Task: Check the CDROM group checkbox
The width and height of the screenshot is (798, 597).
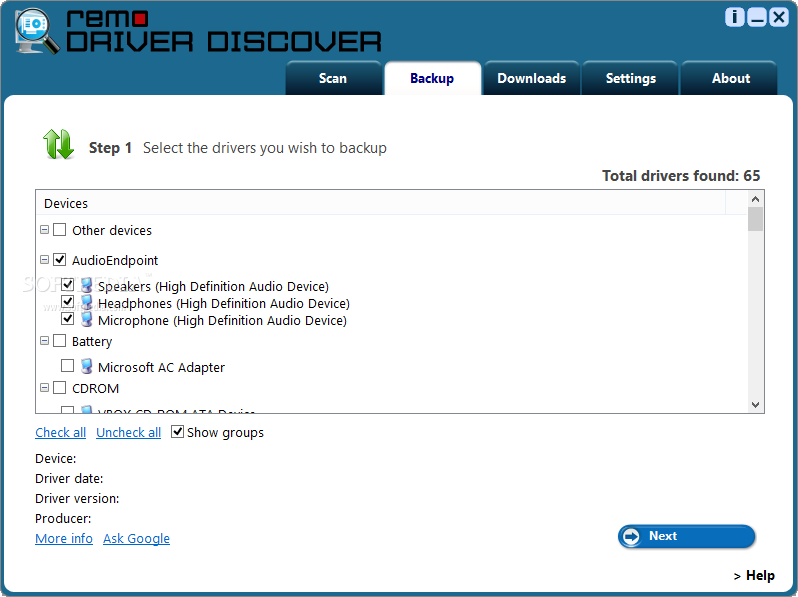Action: coord(60,387)
